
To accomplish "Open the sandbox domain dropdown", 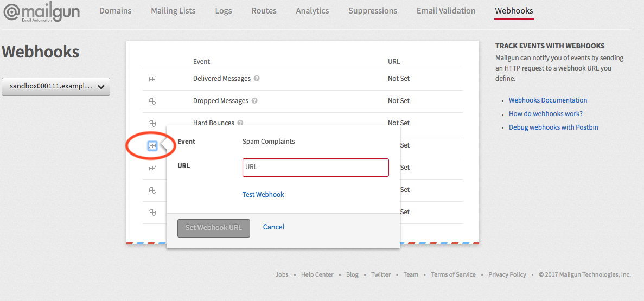I will [x=56, y=87].
